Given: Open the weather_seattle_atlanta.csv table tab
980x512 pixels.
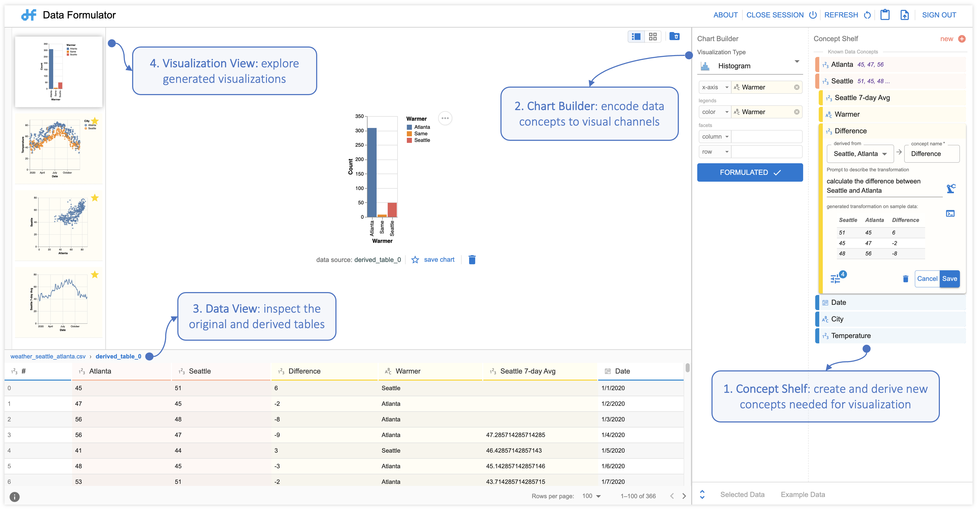Looking at the screenshot, I should [48, 356].
